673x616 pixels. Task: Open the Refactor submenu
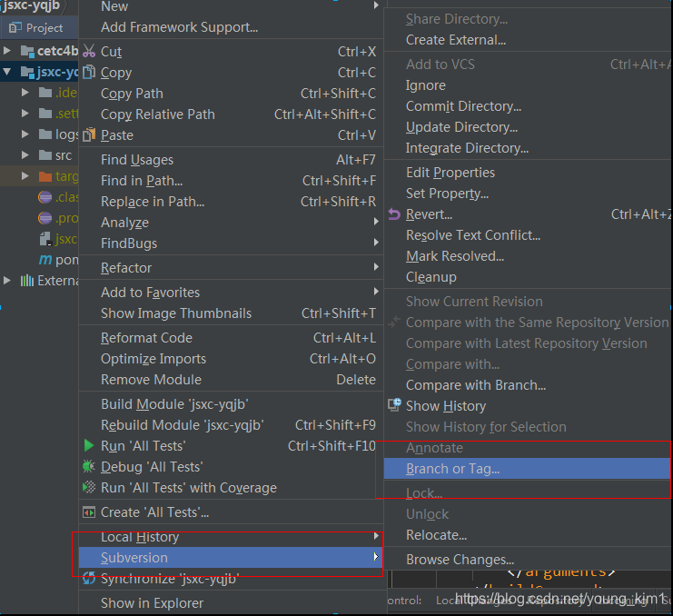(x=231, y=268)
